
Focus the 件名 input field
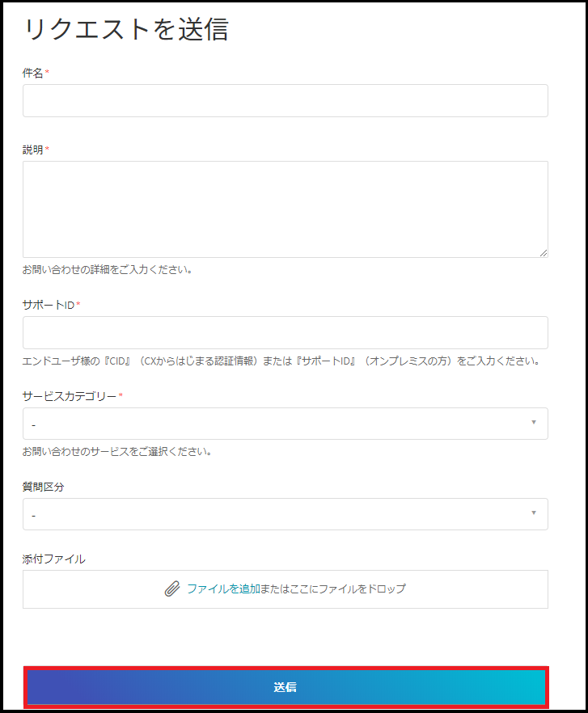[285, 101]
